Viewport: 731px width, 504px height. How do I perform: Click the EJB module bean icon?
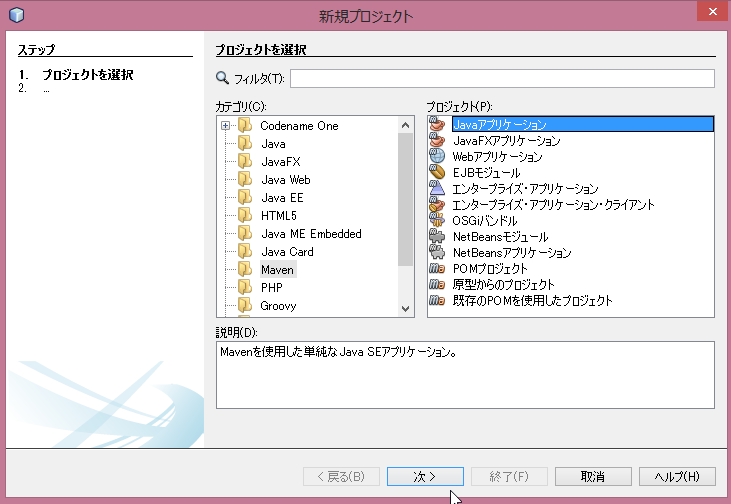click(x=437, y=172)
